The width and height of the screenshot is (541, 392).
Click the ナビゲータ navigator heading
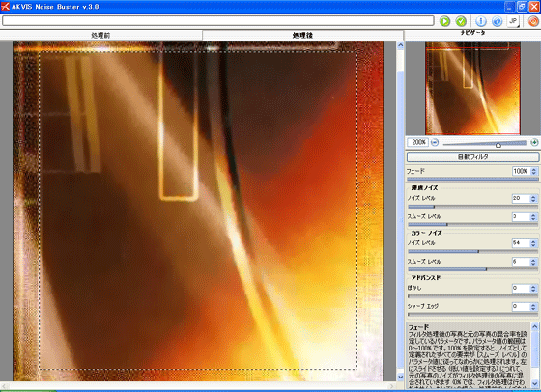(x=472, y=33)
